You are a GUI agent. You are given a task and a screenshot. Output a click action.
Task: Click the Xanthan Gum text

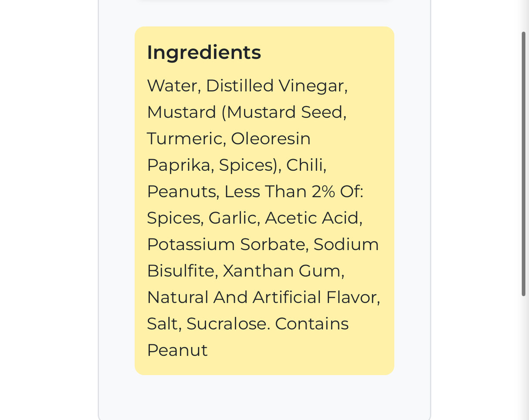tap(282, 271)
